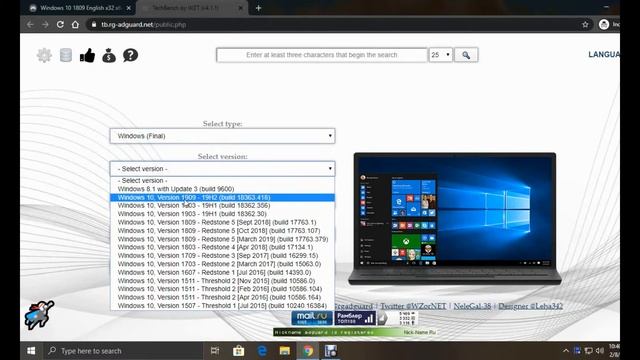Screen dimensions: 640x360
Task: Type here to search taskbar box
Action: click(x=122, y=351)
